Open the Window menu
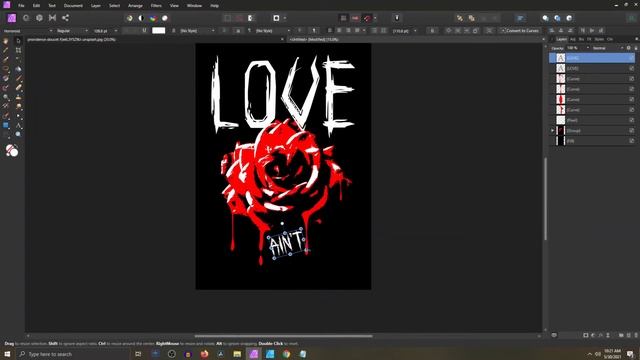This screenshot has width=640, height=360. click(x=194, y=6)
